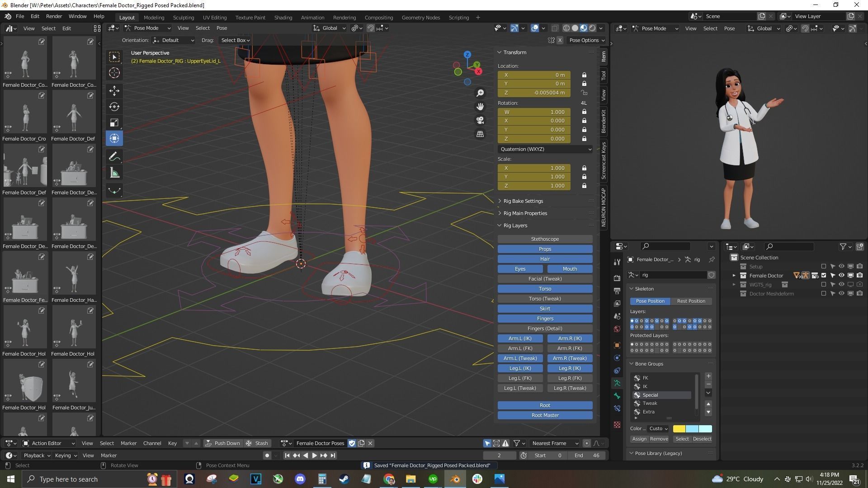Switch to rendered viewport shading
This screenshot has width=868, height=488.
click(x=592, y=28)
